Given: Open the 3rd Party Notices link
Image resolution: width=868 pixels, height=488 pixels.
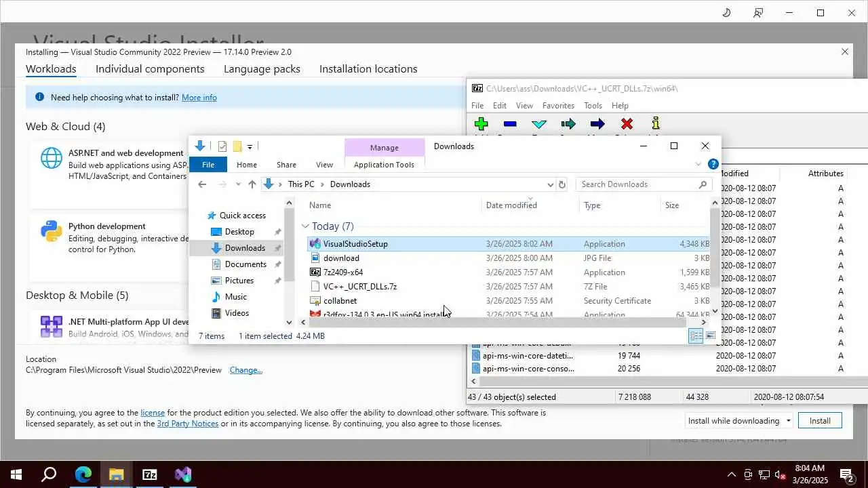Looking at the screenshot, I should point(188,424).
